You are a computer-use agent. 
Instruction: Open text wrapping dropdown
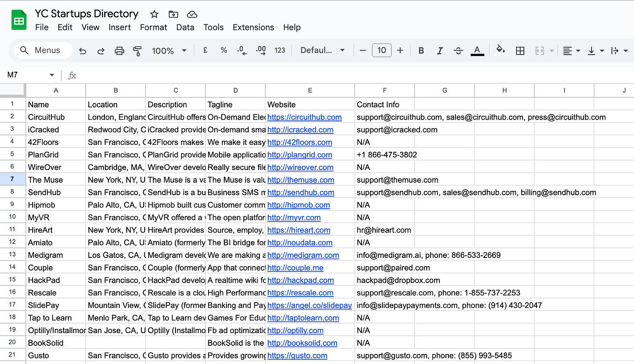point(619,51)
